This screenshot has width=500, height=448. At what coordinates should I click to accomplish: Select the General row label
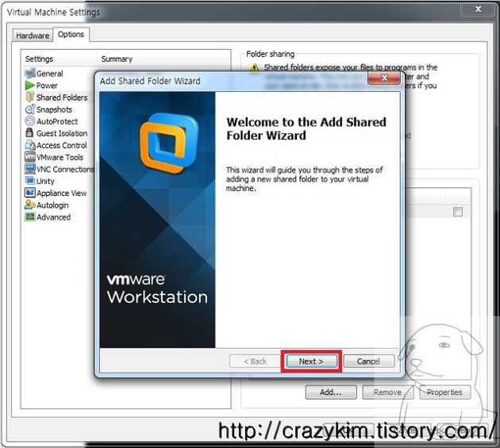click(x=50, y=74)
